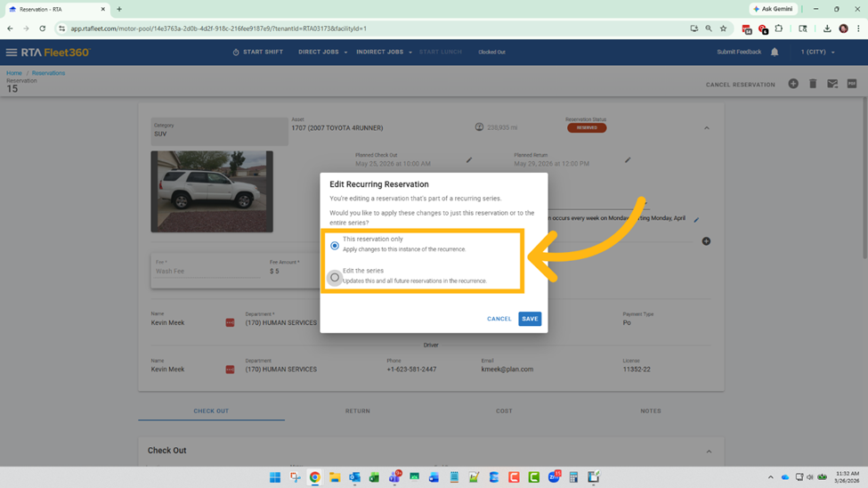The height and width of the screenshot is (488, 868).
Task: Edit Planned Check Out pencil icon
Action: click(469, 160)
